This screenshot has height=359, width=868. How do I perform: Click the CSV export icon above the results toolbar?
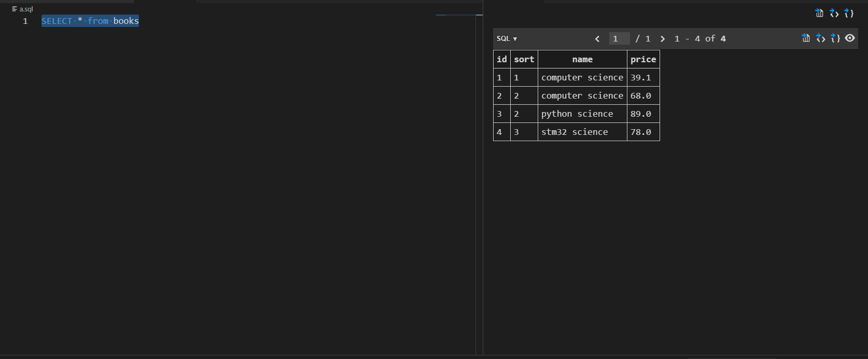819,13
